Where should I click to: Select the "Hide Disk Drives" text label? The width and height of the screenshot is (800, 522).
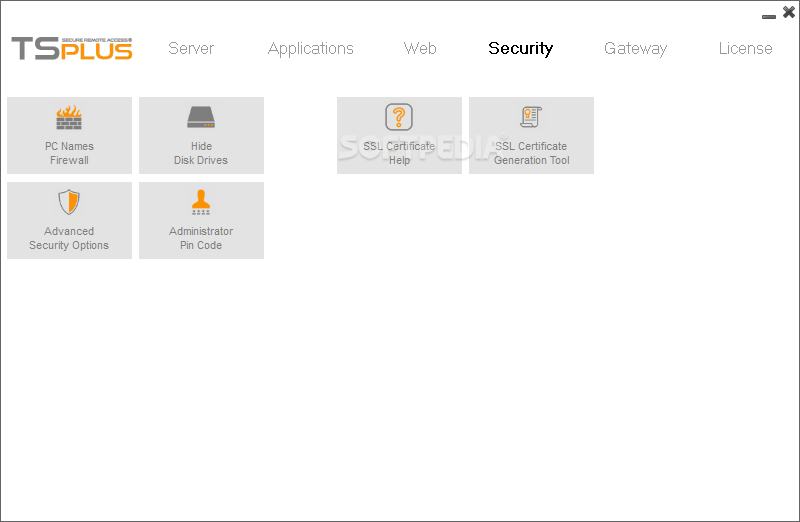[x=201, y=153]
